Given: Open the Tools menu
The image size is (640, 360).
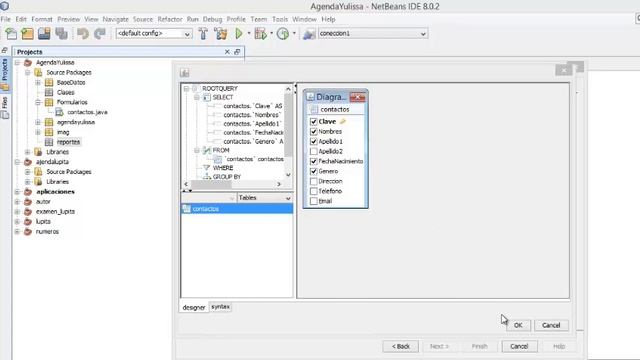Looking at the screenshot, I should (x=280, y=19).
